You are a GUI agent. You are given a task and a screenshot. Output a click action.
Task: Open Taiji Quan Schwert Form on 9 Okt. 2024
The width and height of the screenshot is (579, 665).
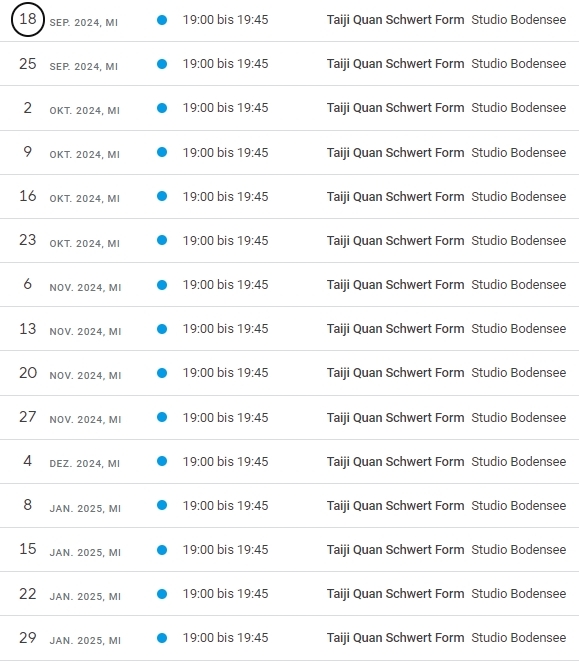(395, 153)
